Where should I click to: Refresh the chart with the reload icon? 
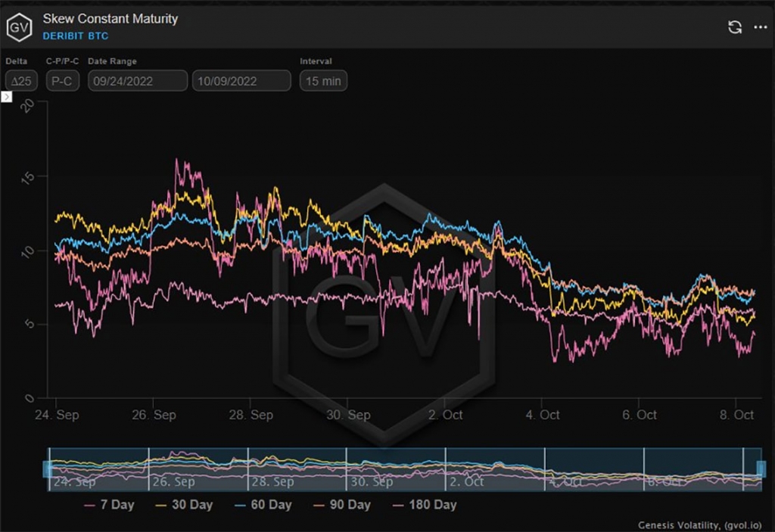click(734, 27)
